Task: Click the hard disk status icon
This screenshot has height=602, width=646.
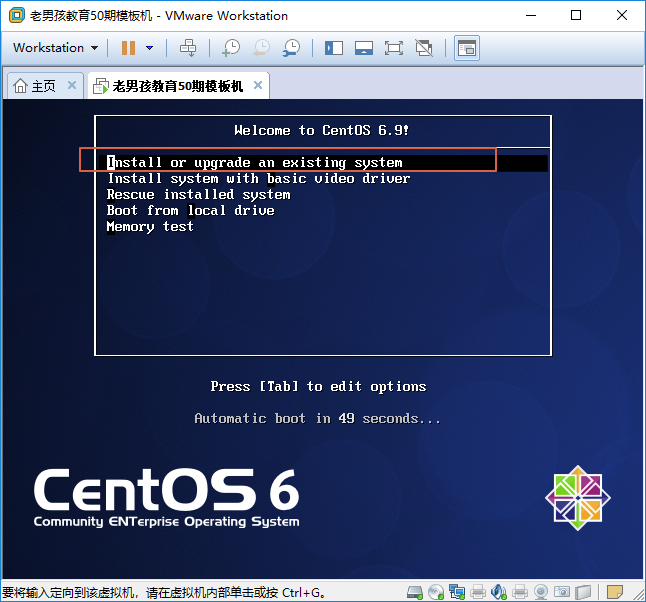Action: point(415,592)
